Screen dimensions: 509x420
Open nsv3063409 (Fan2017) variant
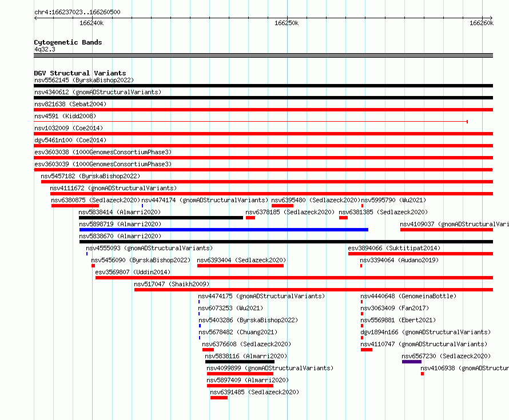[x=395, y=308]
